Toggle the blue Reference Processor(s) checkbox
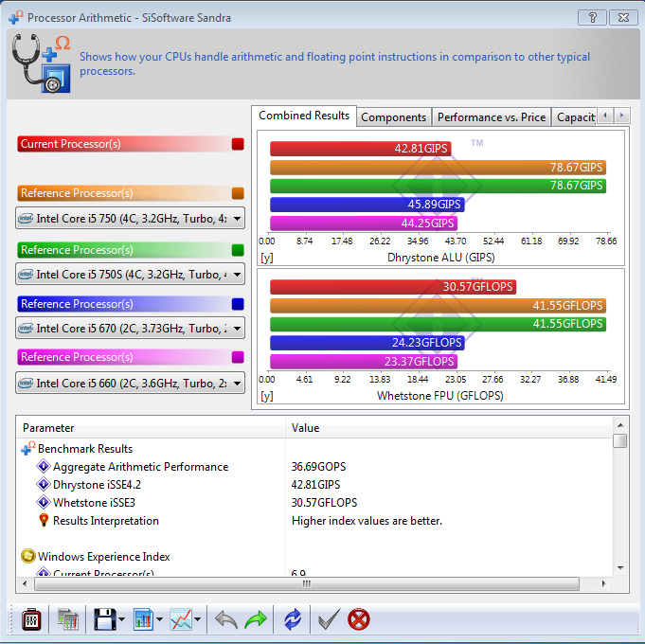The height and width of the screenshot is (644, 645). pos(238,304)
